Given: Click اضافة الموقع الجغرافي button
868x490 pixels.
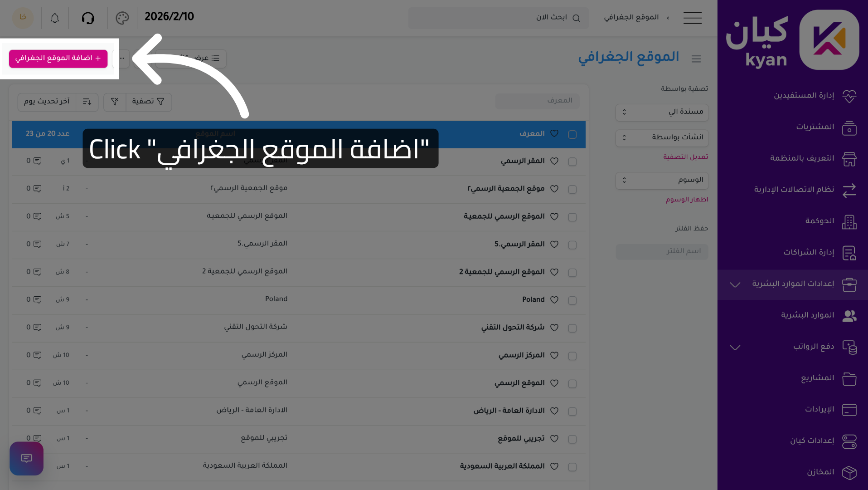Looking at the screenshot, I should coord(58,59).
